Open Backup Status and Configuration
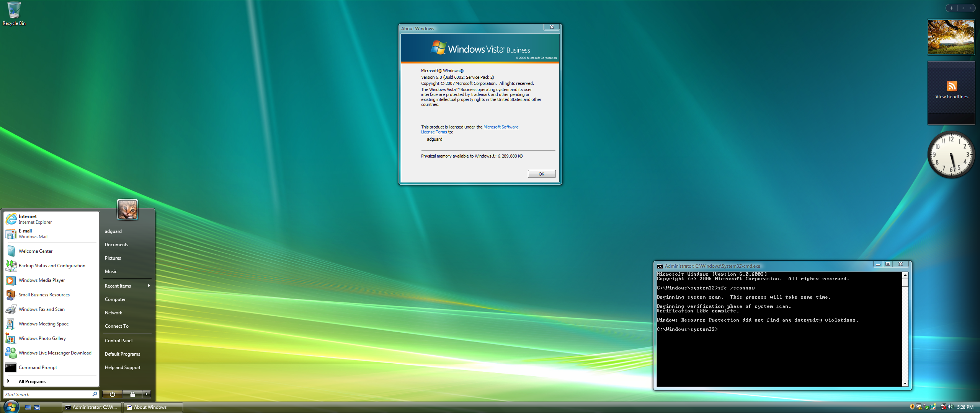Image resolution: width=980 pixels, height=413 pixels. (51, 266)
